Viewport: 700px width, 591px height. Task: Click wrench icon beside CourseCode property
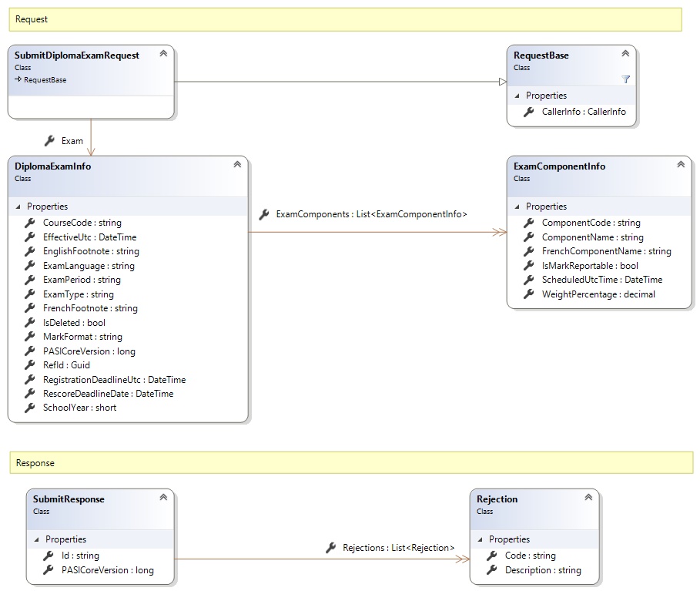30,223
